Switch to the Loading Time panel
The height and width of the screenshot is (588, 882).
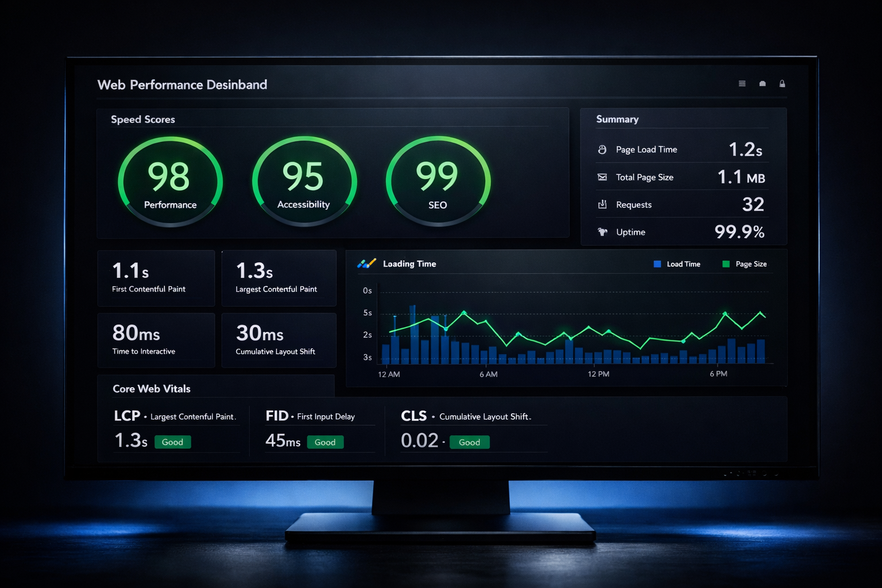coord(409,263)
